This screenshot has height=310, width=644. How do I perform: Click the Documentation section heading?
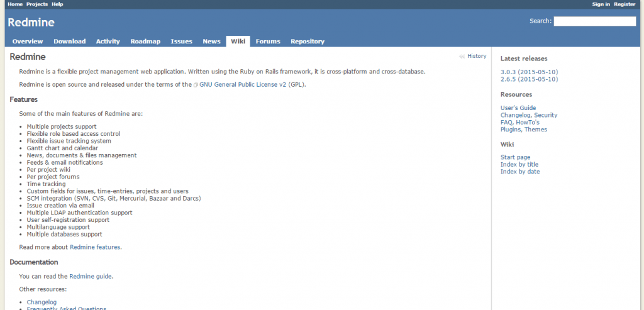pos(34,262)
